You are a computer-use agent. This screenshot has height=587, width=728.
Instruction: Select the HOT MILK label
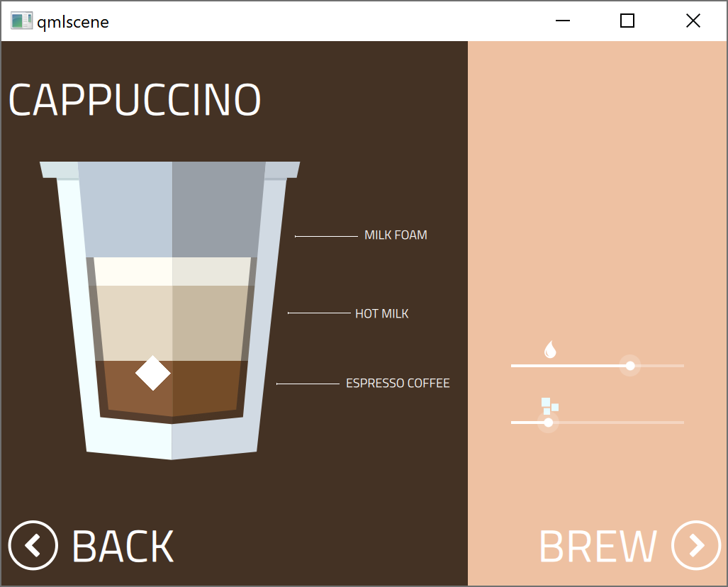tap(381, 313)
